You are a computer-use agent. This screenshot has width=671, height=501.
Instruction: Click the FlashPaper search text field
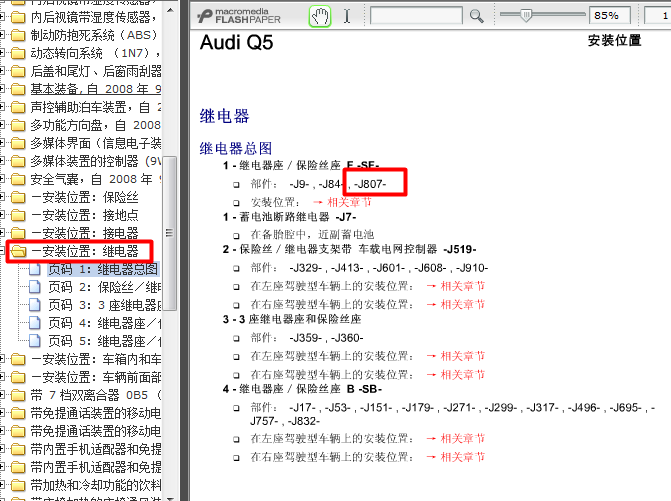click(416, 16)
